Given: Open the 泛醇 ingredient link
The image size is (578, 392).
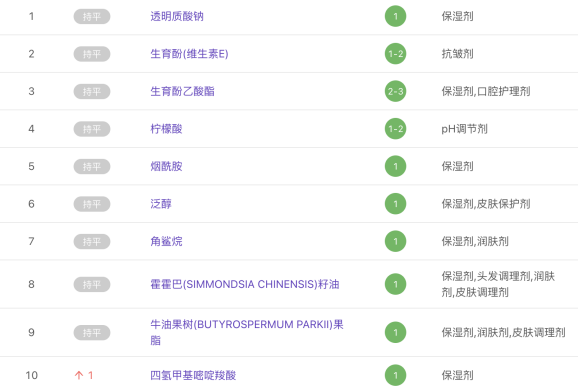Looking at the screenshot, I should (161, 204).
